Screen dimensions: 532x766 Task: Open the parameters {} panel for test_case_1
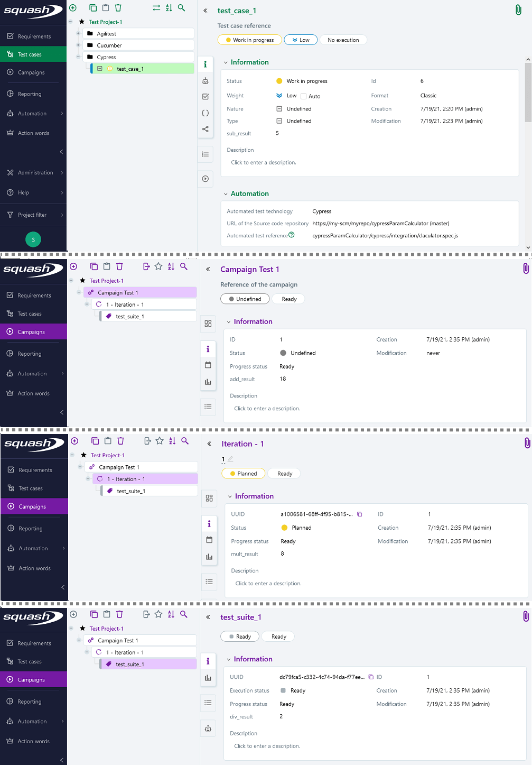tap(206, 113)
